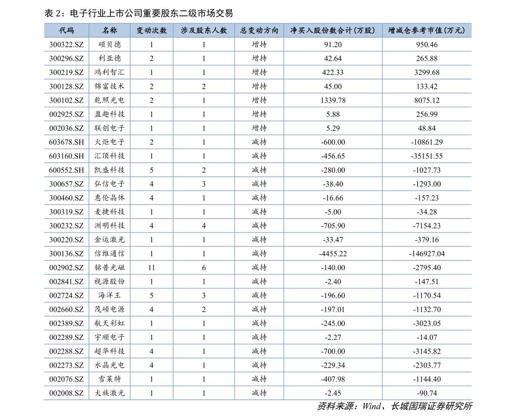The height and width of the screenshot is (420, 516).
Task: Select value -705.90
Action: (x=333, y=226)
